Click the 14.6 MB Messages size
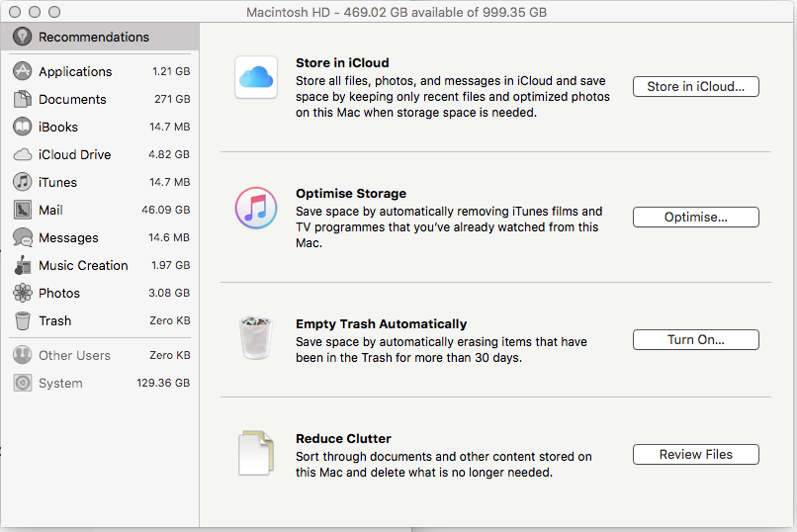 pyautogui.click(x=169, y=237)
